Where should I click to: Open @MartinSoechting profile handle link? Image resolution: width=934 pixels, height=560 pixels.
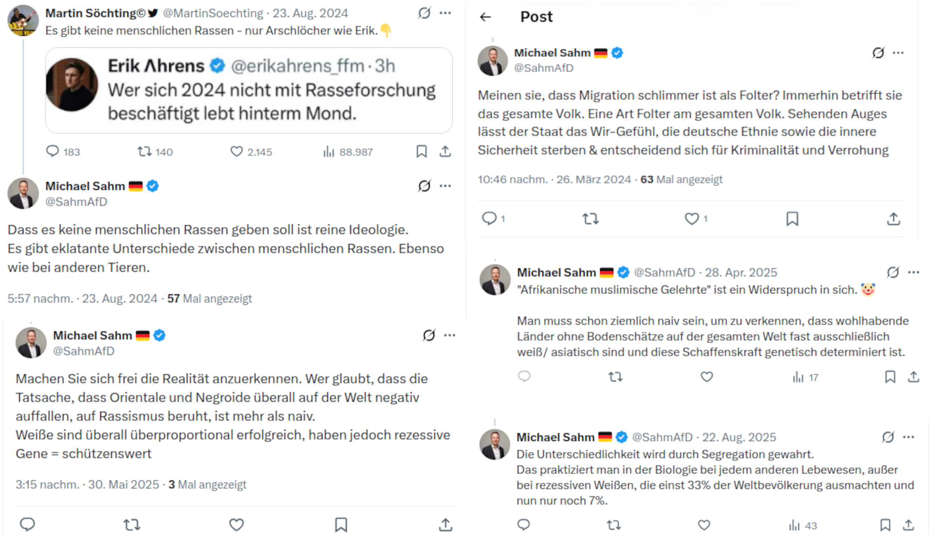click(213, 13)
